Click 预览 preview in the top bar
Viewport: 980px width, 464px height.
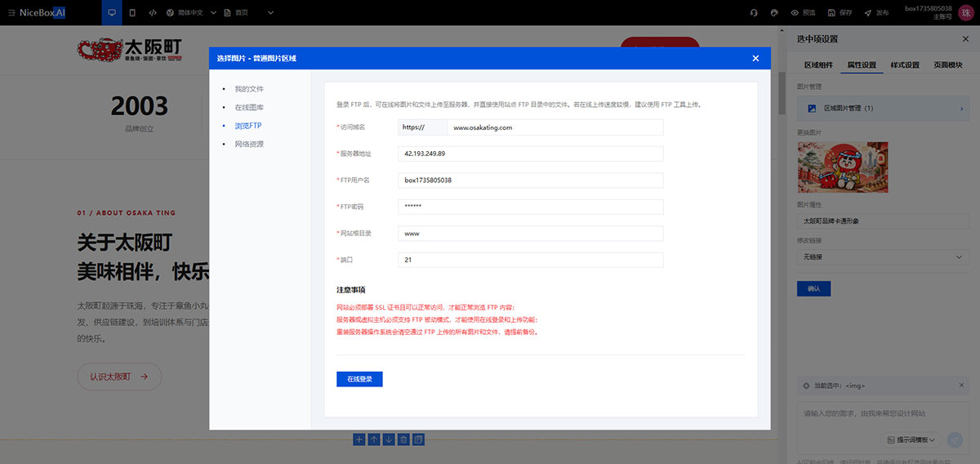803,13
